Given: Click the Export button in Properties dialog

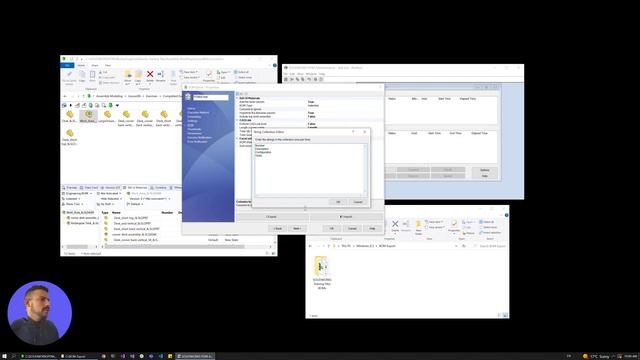Looking at the screenshot, I should [272, 217].
